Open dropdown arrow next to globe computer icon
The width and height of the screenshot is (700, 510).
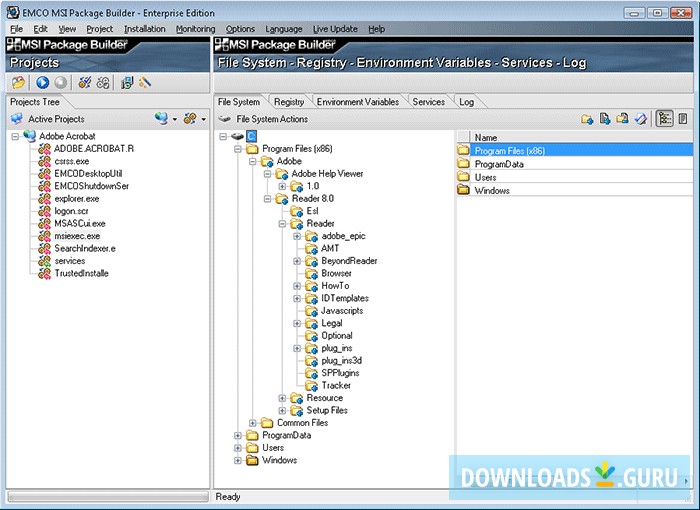pyautogui.click(x=174, y=119)
